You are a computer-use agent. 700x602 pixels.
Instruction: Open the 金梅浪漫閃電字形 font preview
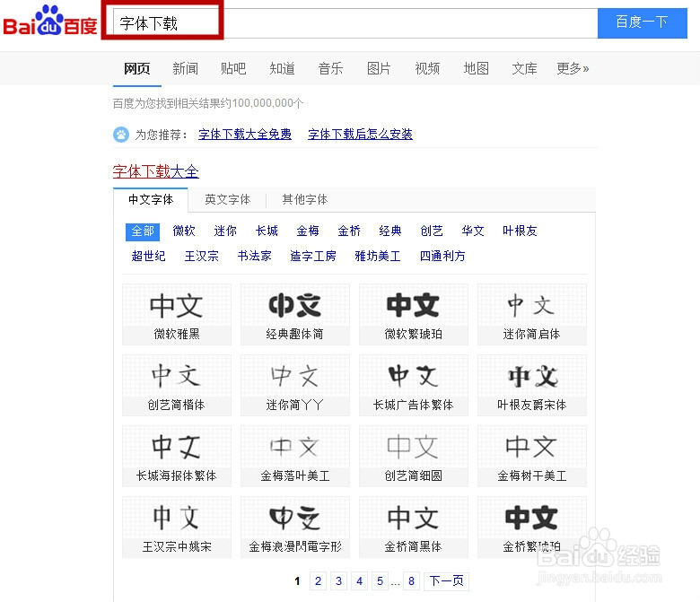click(295, 527)
